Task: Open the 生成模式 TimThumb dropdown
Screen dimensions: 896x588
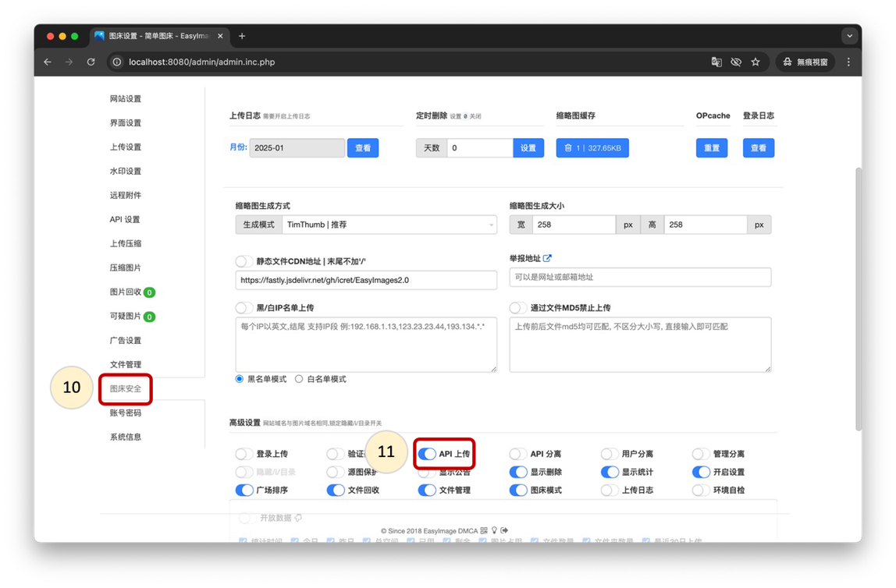Action: (x=389, y=225)
